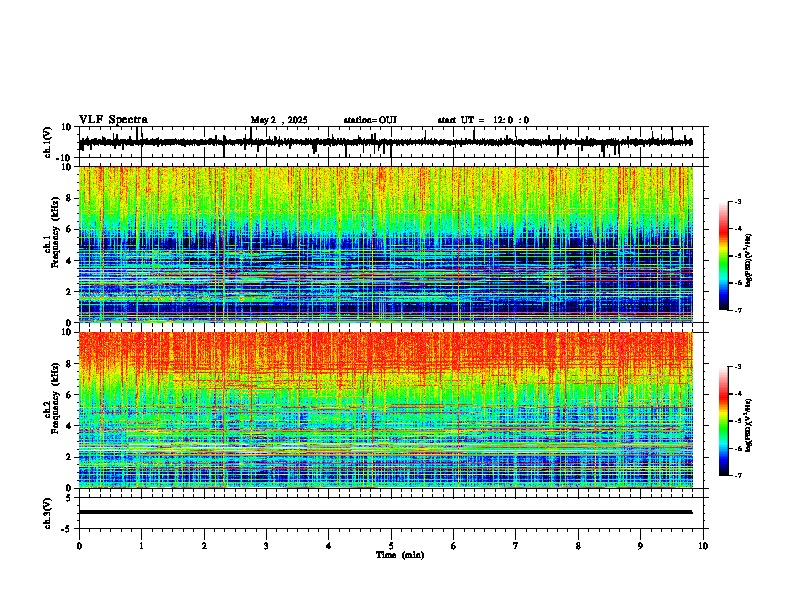Click the time axis tick label '2'
The image size is (792, 612).
(x=204, y=545)
